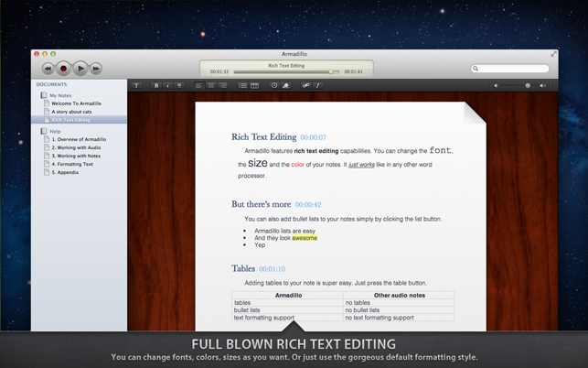588x368 pixels.
Task: Select the Help notebook
Action: coord(55,131)
